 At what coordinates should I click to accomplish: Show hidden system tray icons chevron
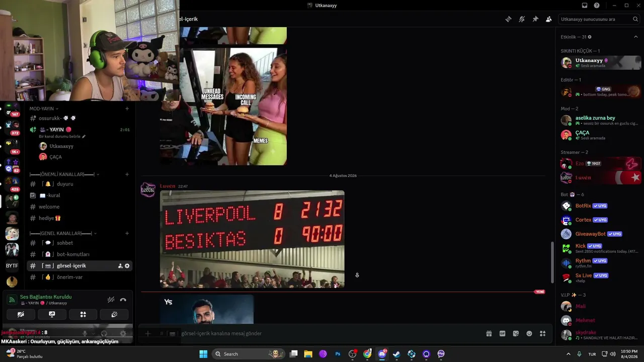[569, 354]
